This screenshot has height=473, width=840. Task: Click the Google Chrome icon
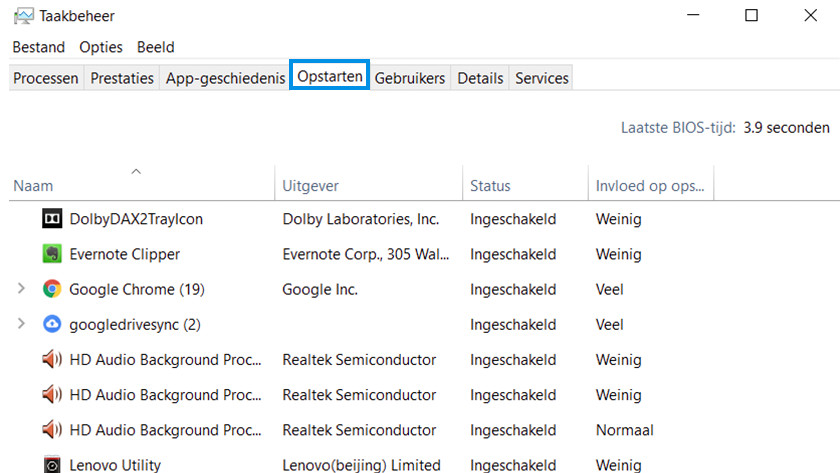pos(52,289)
